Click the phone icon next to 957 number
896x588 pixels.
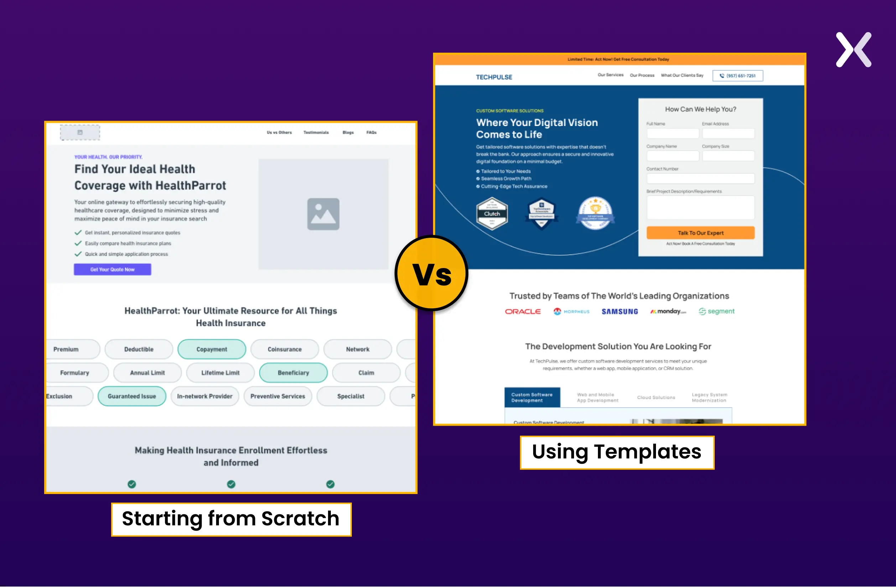point(720,75)
